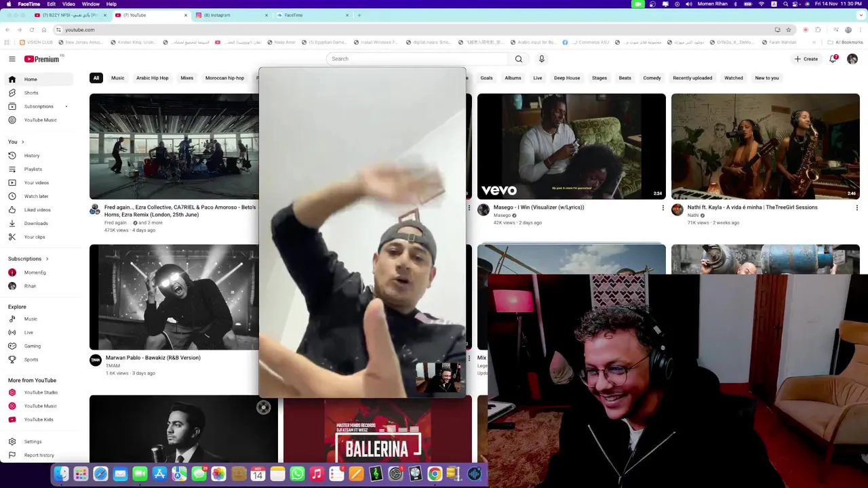Switch to the Instagram browser tab
The image size is (868, 488).
231,15
